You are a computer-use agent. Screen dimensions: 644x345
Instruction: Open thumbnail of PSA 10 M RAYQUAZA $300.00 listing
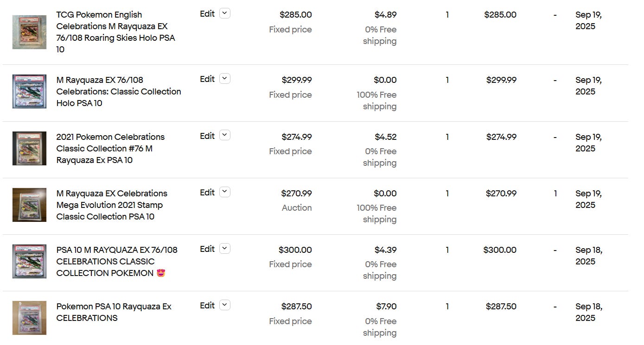(29, 261)
